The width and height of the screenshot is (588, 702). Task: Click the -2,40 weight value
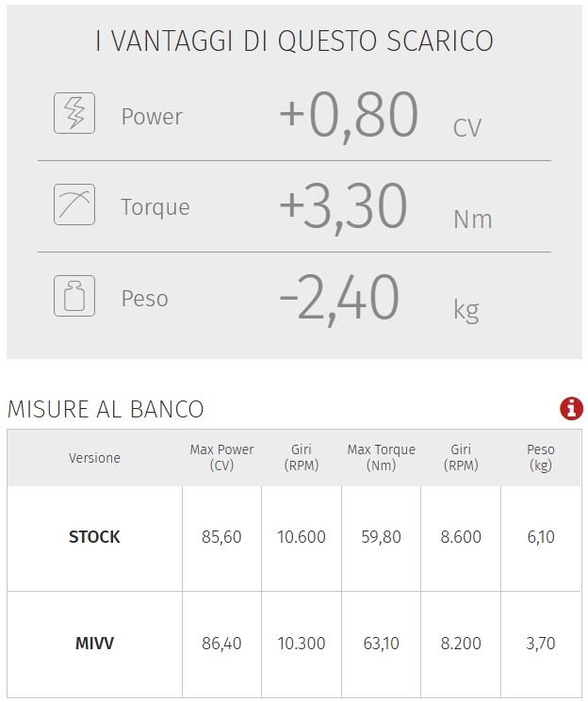click(x=339, y=298)
